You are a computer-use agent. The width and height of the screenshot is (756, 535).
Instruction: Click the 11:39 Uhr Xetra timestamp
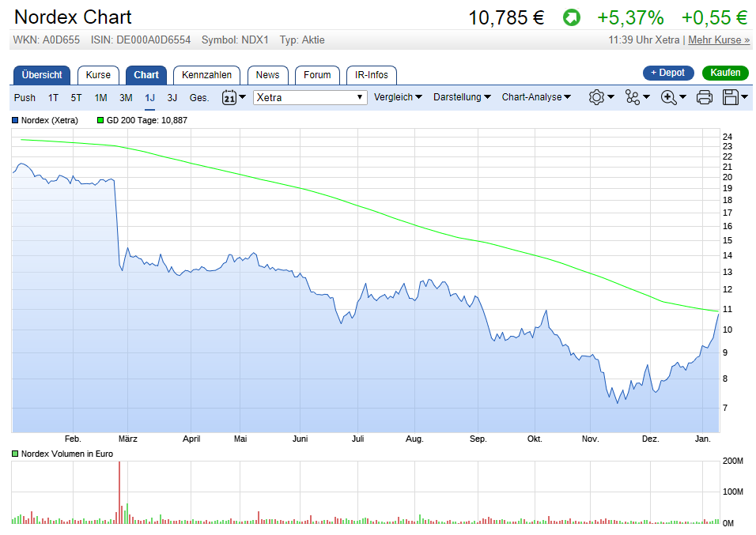644,40
